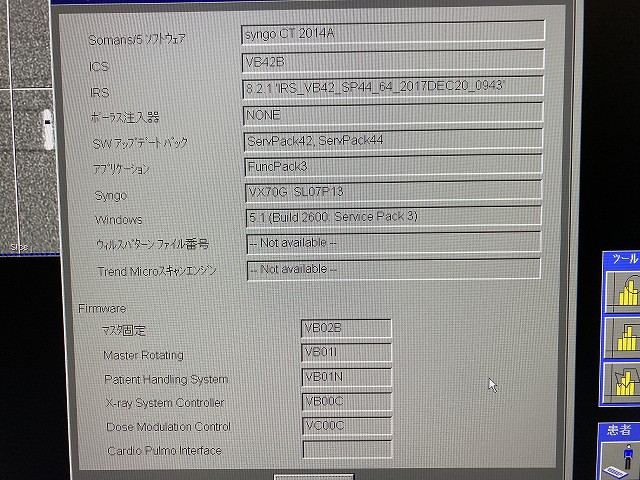Image resolution: width=640 pixels, height=480 pixels.
Task: Click the Master Rotating label
Action: (x=144, y=356)
